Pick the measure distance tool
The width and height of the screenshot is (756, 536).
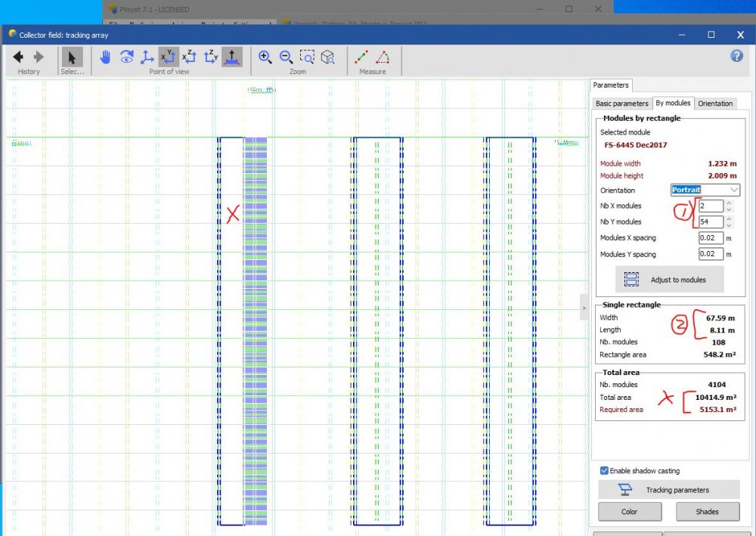tap(362, 57)
